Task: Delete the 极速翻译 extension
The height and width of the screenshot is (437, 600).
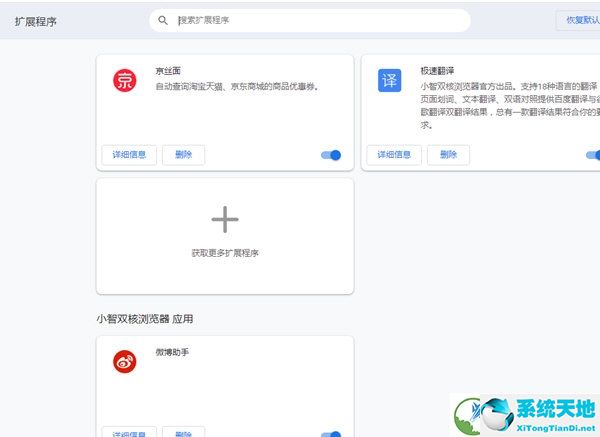Action: coord(448,155)
